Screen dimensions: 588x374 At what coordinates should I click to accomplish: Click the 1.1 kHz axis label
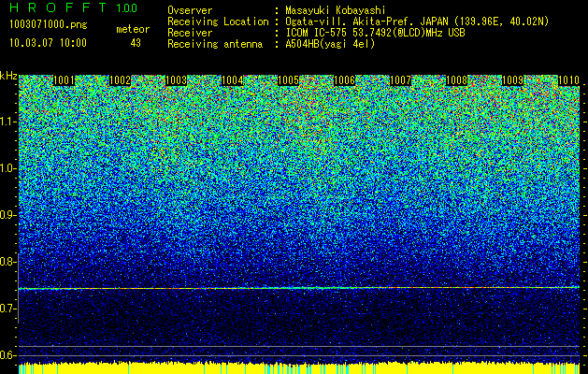[7, 122]
